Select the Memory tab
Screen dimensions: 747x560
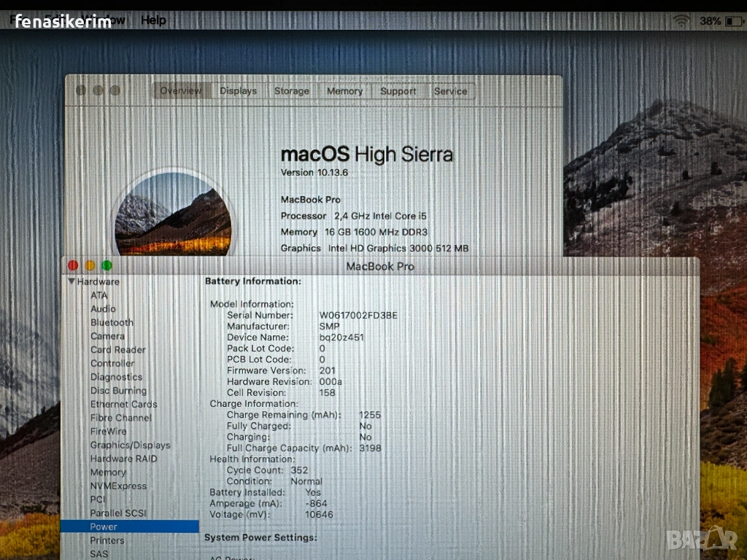(344, 91)
